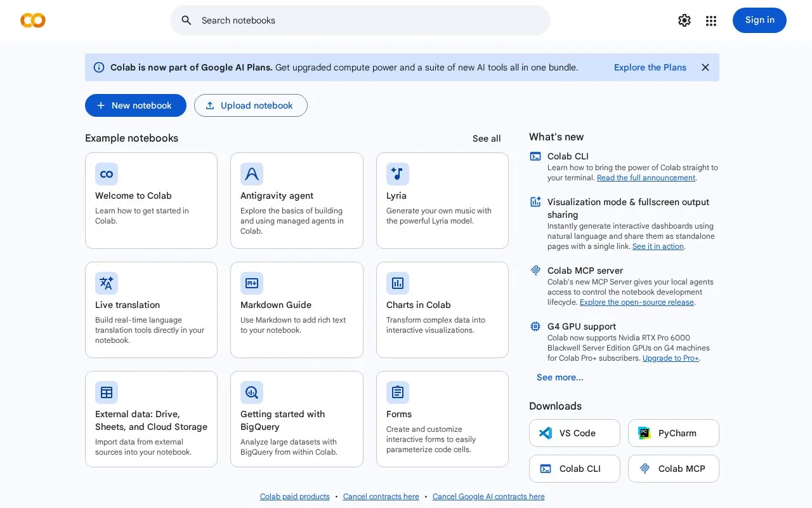Dismiss the Google AI Plans banner
The height and width of the screenshot is (508, 812).
705,67
